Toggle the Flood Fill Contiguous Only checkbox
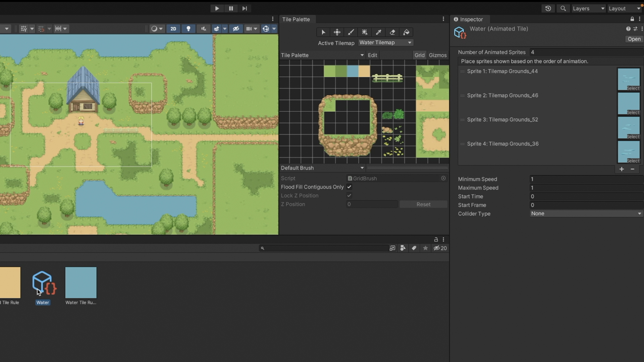 [x=349, y=187]
